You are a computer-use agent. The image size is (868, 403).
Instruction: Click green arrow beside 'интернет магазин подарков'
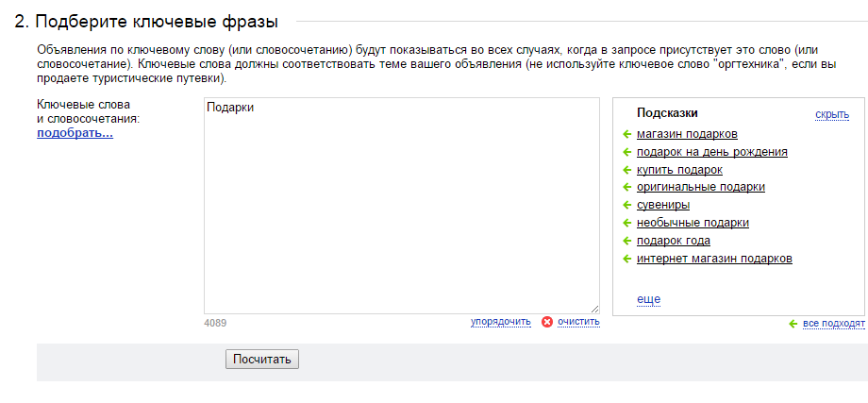(x=626, y=258)
